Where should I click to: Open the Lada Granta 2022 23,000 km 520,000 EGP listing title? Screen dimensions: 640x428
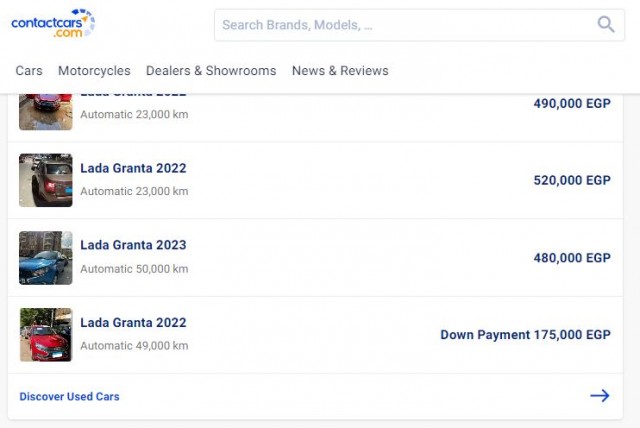click(x=133, y=168)
